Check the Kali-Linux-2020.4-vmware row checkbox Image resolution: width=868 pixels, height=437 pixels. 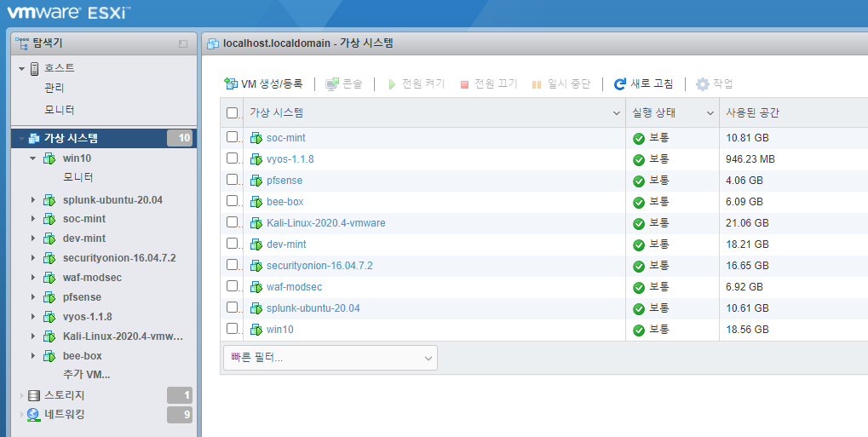[232, 222]
